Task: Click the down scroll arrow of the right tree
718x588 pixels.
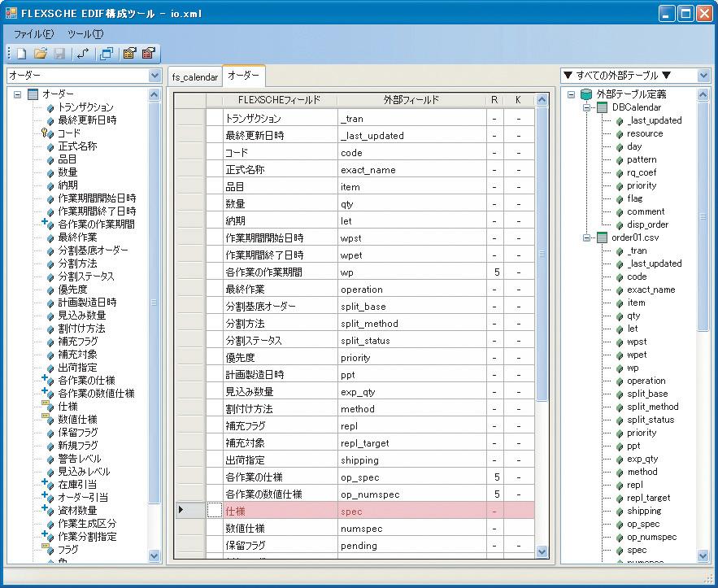Action: pos(703,556)
